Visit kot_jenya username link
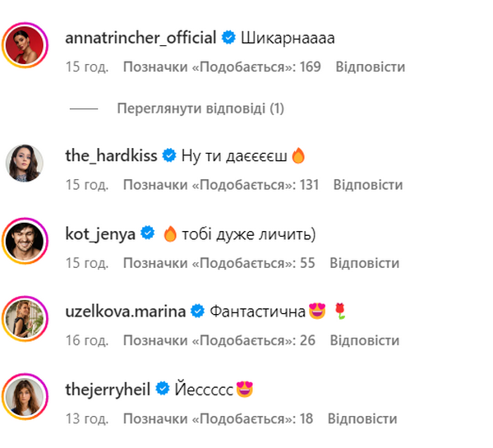493x448 pixels. (100, 234)
